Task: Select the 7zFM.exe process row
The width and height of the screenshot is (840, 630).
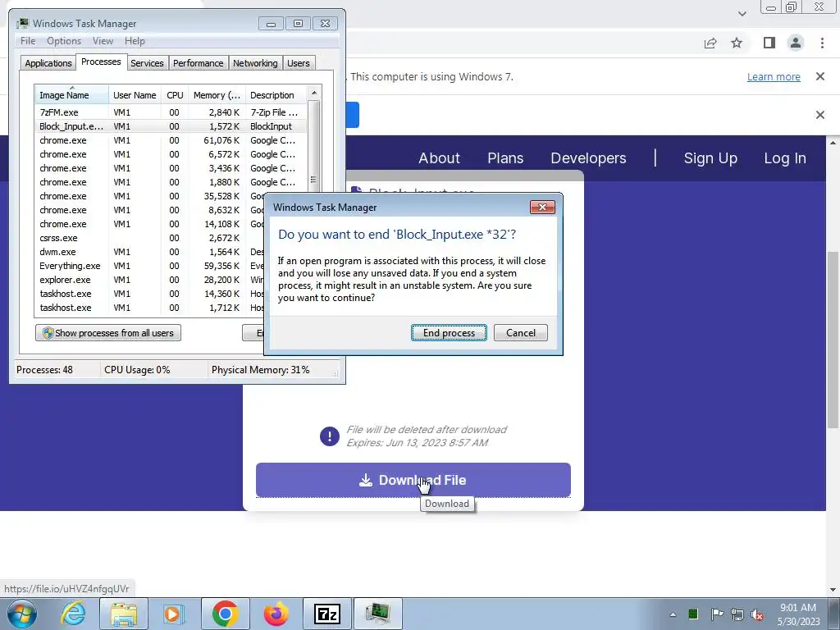Action: point(171,112)
